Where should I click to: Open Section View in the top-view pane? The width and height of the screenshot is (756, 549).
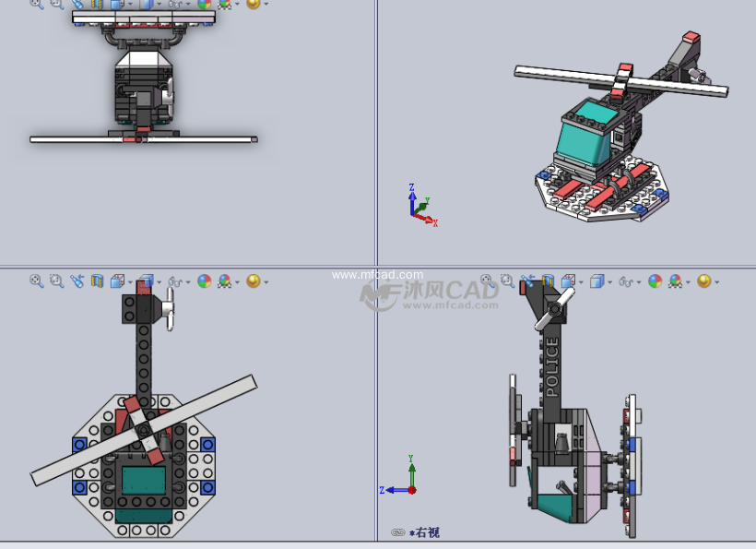click(97, 280)
